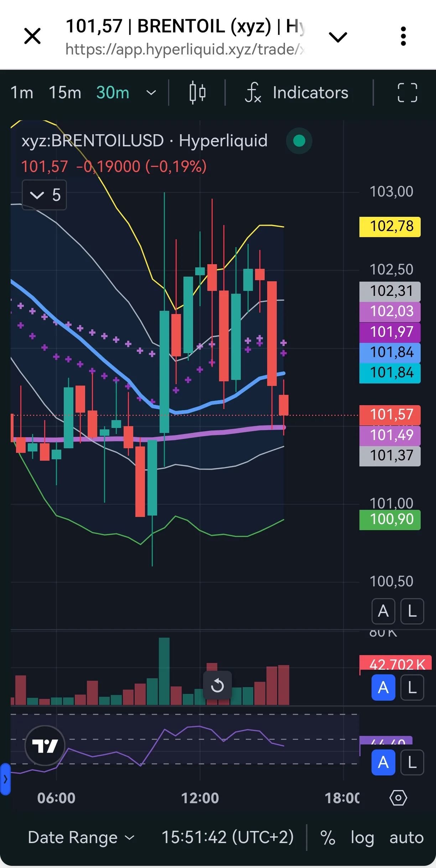Click the green 100,90 price label
Viewport: 436px width, 868px height.
point(390,520)
